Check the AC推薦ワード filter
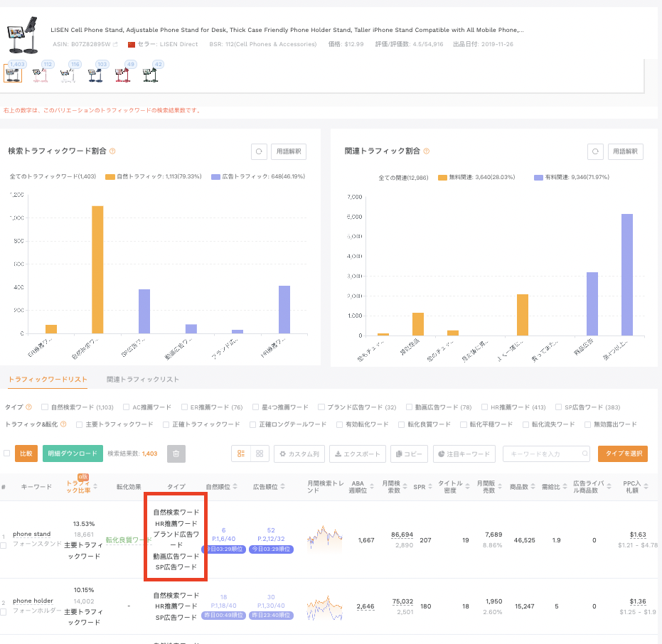This screenshot has width=662, height=644. (127, 407)
